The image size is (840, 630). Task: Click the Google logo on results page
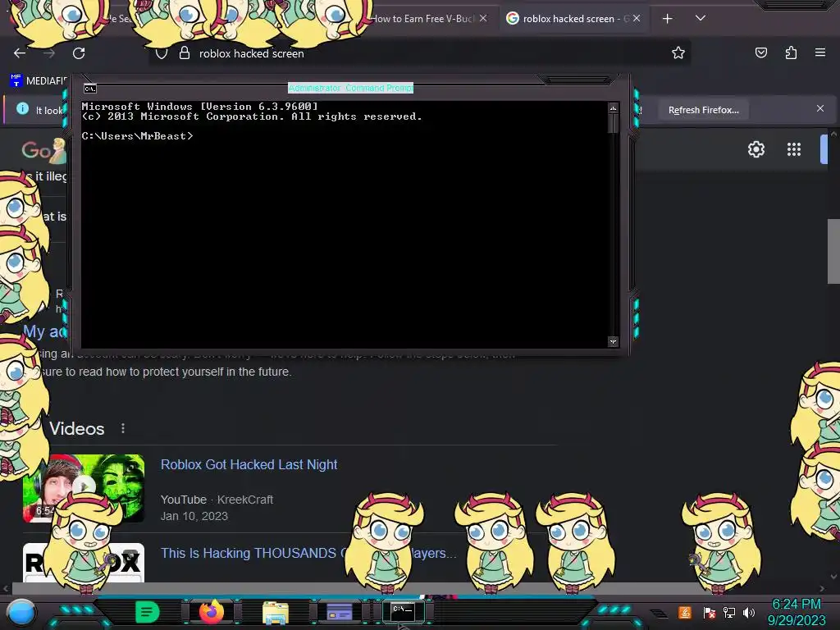click(x=44, y=150)
